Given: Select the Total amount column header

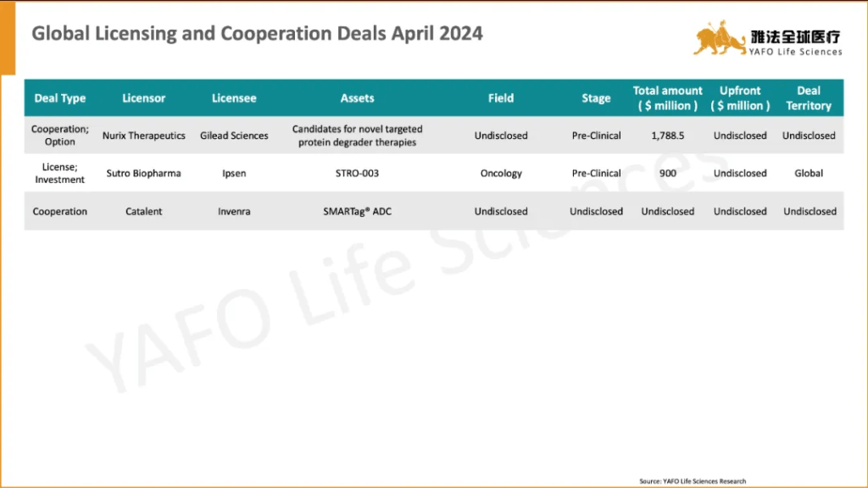Looking at the screenshot, I should click(x=668, y=98).
